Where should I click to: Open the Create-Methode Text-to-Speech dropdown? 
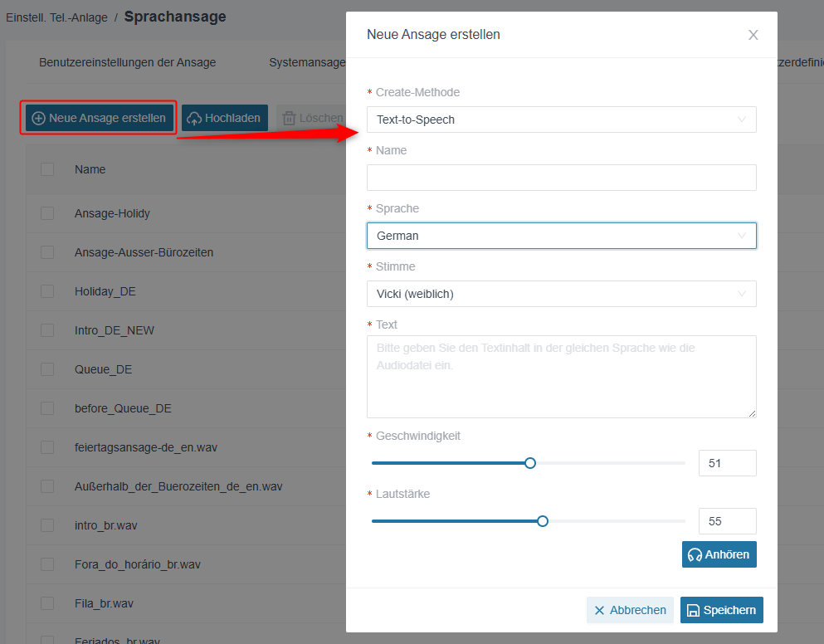click(561, 120)
